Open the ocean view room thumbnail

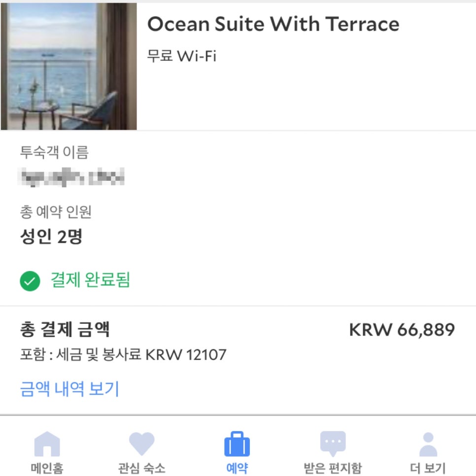tap(68, 67)
